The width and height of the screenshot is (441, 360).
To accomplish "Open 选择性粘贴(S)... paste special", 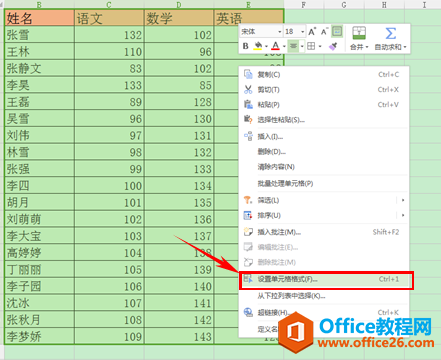I will (x=324, y=119).
